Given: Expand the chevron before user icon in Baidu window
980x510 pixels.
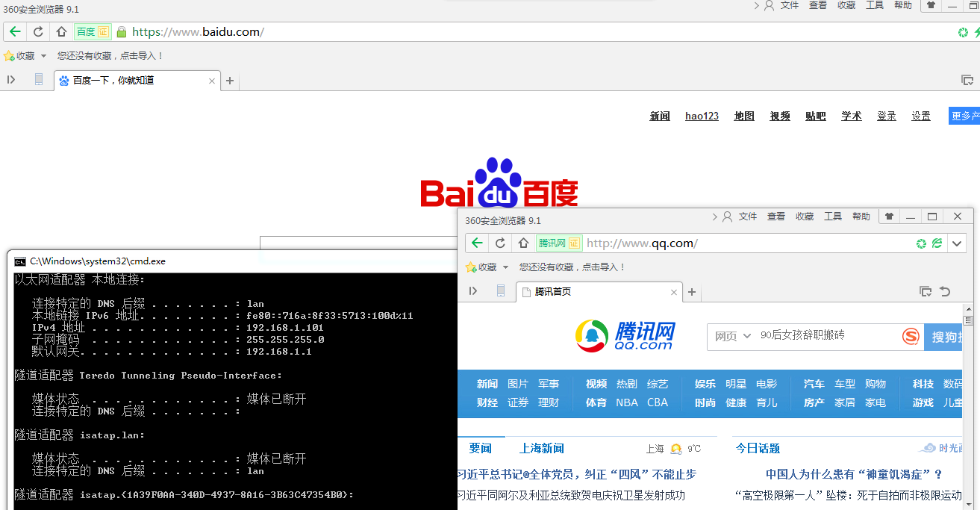Looking at the screenshot, I should point(756,5).
